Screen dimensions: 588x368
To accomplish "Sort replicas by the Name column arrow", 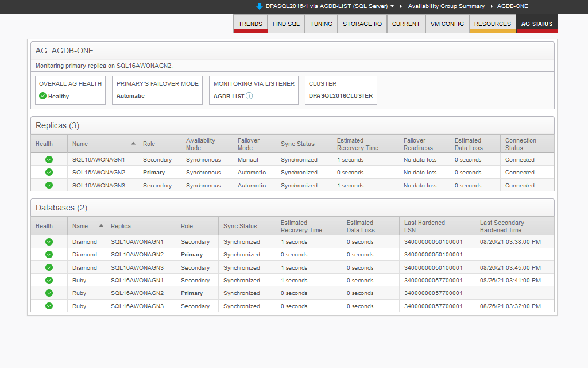I will [x=133, y=144].
